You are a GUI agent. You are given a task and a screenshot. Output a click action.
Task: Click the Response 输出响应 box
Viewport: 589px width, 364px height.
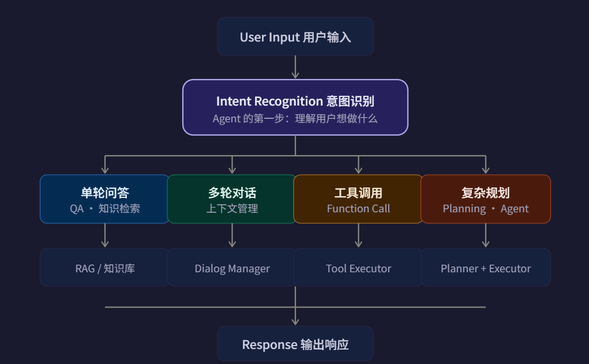(x=295, y=344)
